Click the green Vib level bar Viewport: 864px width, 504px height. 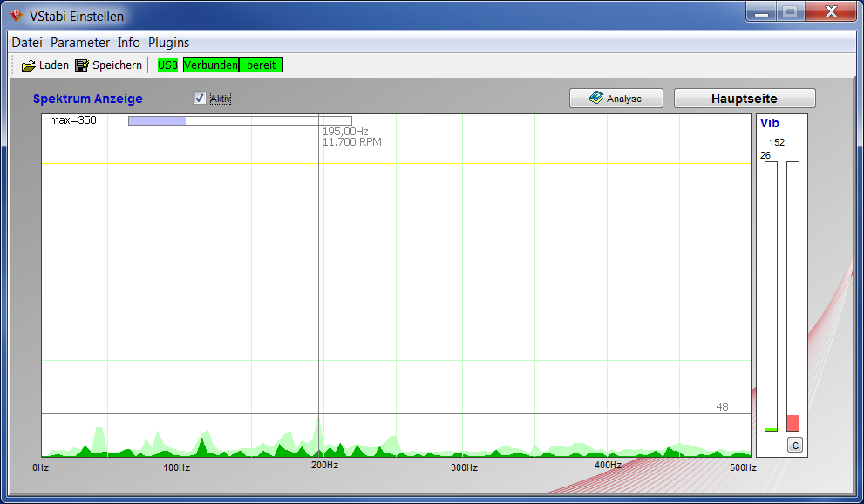pyautogui.click(x=771, y=296)
